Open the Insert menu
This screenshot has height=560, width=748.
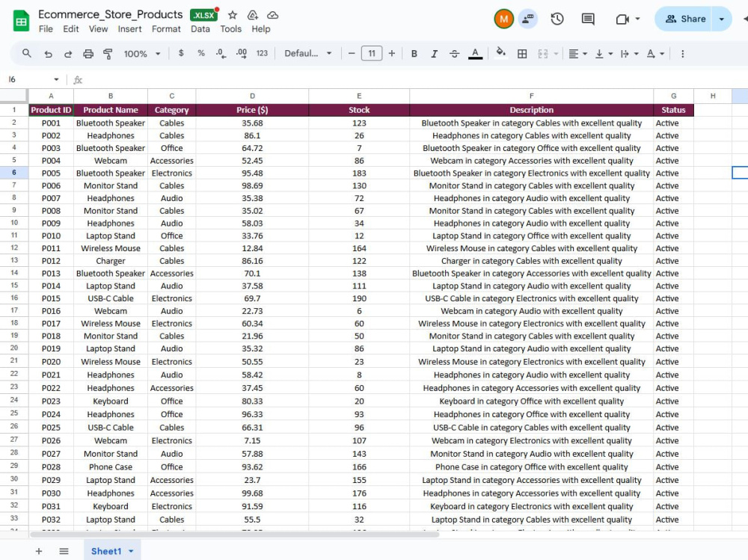[x=129, y=28]
